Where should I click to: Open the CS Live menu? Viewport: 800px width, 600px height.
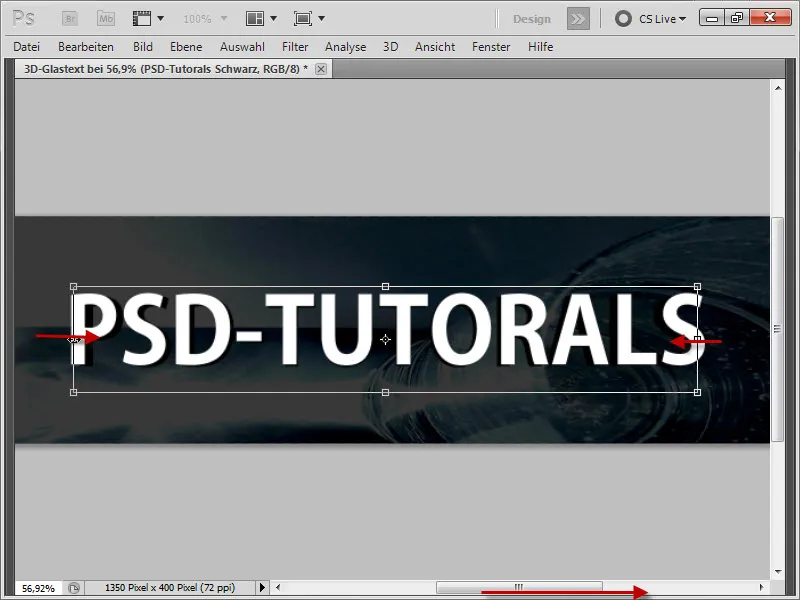click(x=662, y=19)
